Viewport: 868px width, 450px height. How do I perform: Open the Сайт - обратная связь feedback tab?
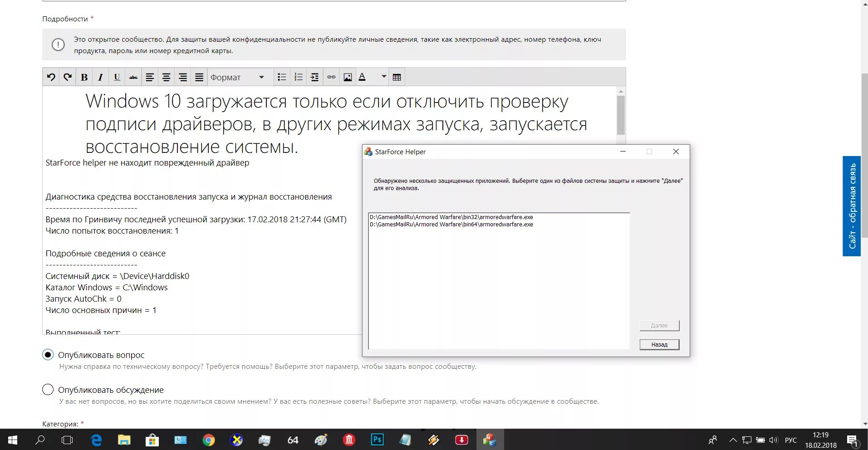852,206
